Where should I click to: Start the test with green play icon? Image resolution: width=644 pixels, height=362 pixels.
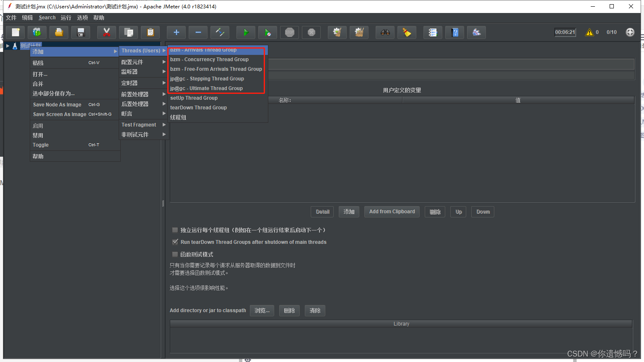[246, 32]
